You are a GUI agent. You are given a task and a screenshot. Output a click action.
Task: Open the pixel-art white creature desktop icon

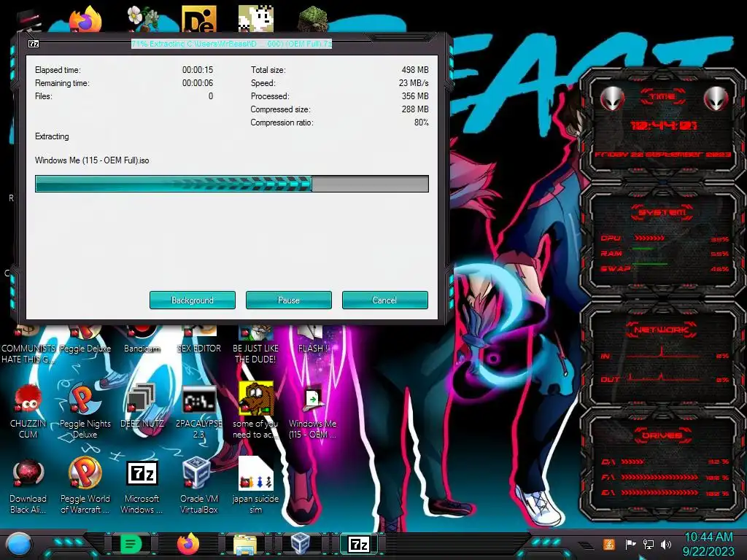pyautogui.click(x=256, y=19)
